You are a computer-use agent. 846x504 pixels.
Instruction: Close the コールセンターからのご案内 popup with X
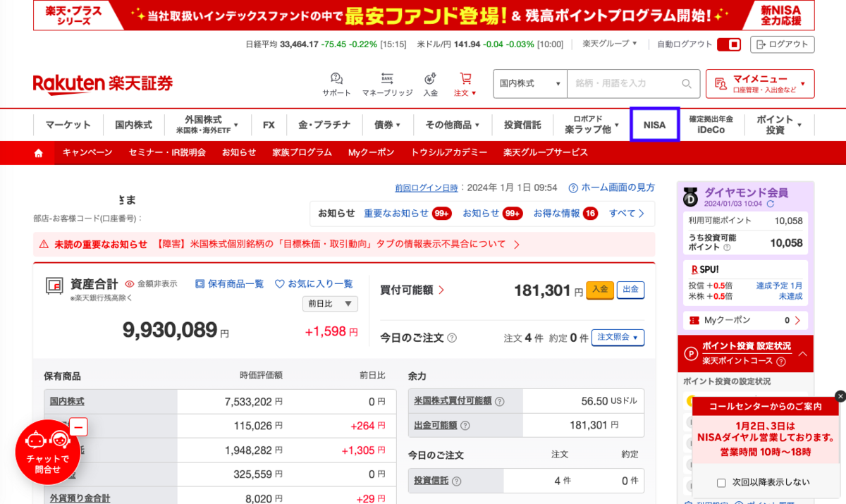[840, 396]
